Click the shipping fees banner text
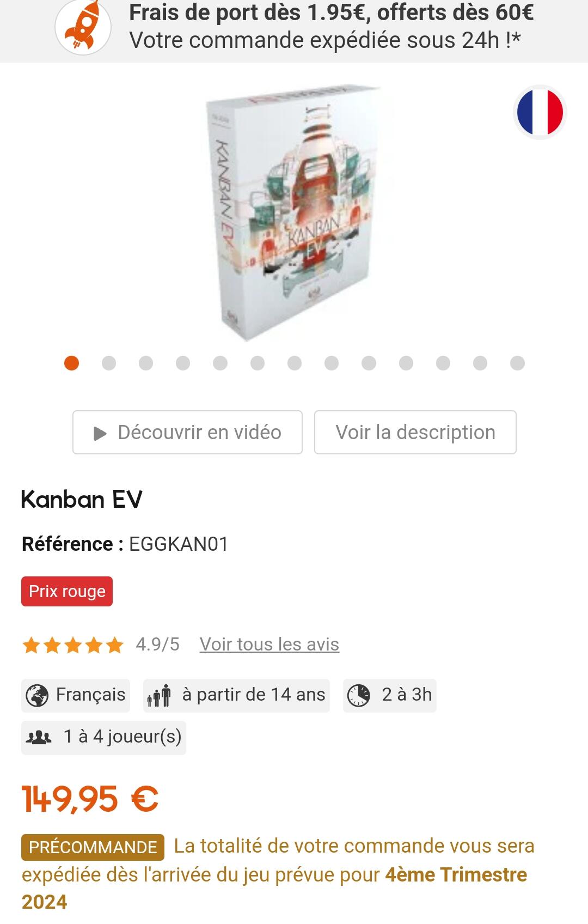Viewport: 588px width, 924px height. point(331,26)
